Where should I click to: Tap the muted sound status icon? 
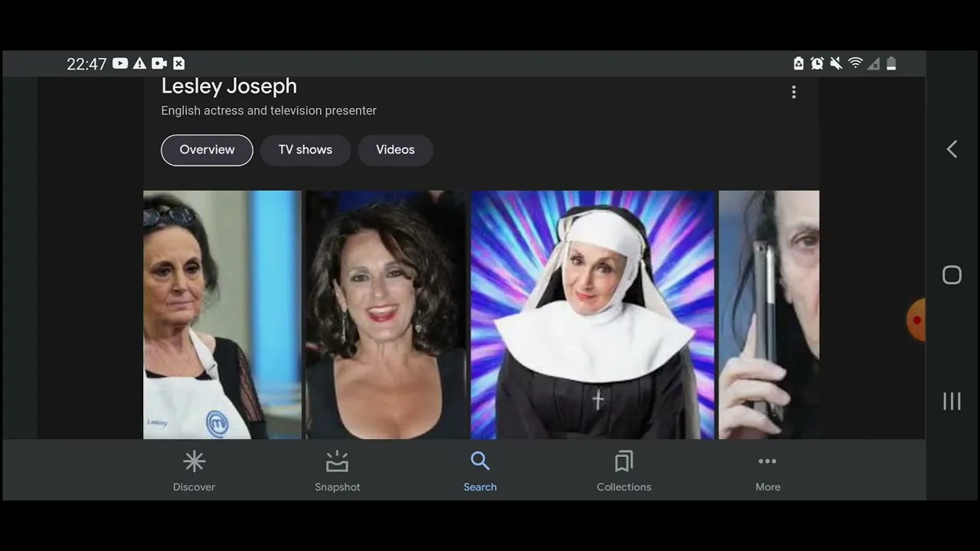(x=836, y=64)
